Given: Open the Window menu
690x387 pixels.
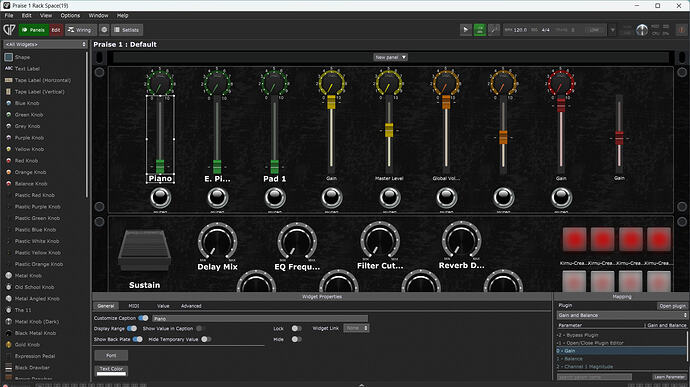Looking at the screenshot, I should click(98, 15).
